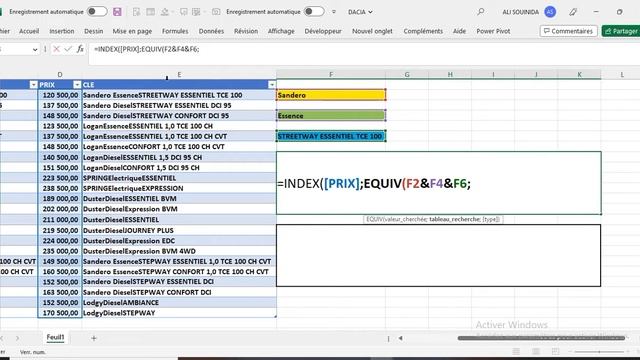Click cell Sandero DieselSTREETWAY CONFORT DCI 95
This screenshot has width=640, height=360.
[179, 116]
